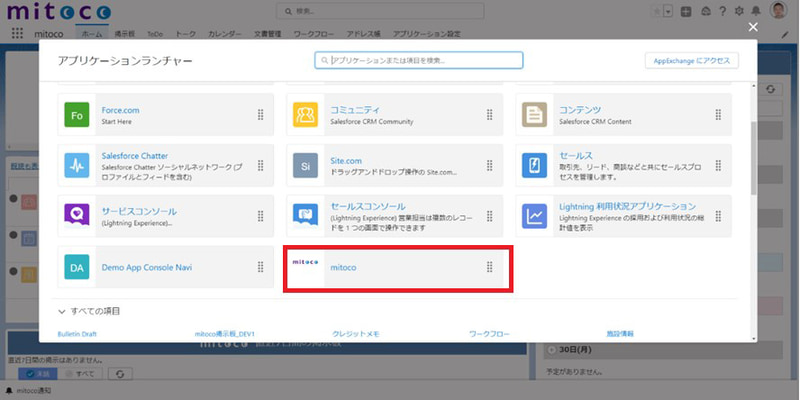Click drag handle on Salesforce Chatter tile
The width and height of the screenshot is (800, 400).
tap(261, 165)
